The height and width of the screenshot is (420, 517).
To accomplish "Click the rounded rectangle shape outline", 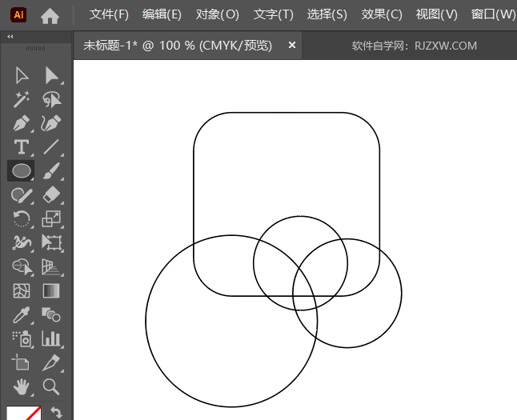I will (287, 113).
